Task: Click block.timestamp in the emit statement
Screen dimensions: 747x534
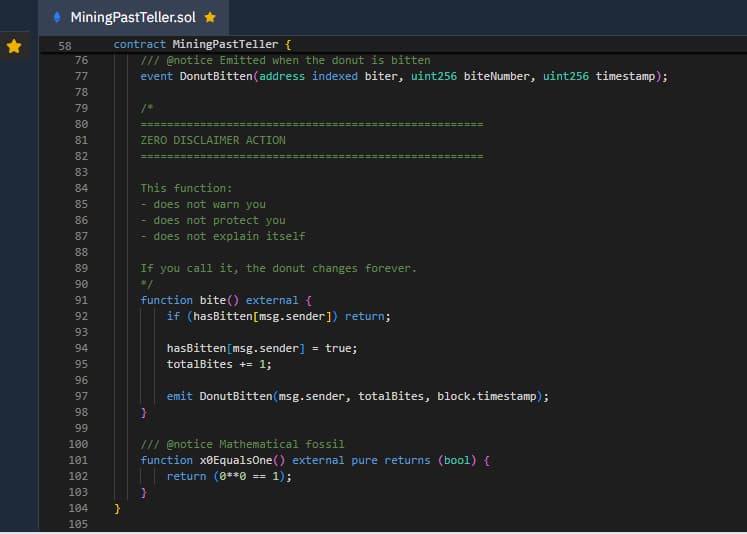Action: [x=489, y=396]
